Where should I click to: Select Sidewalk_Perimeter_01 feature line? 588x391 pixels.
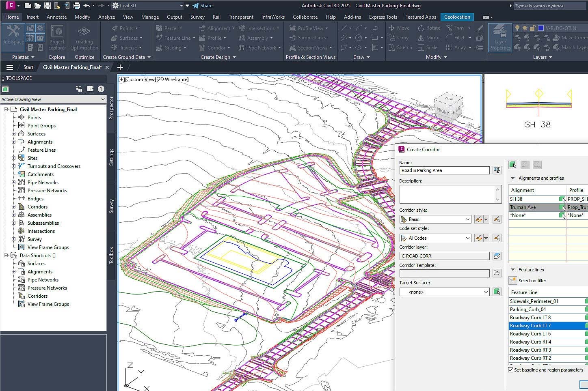(x=548, y=301)
